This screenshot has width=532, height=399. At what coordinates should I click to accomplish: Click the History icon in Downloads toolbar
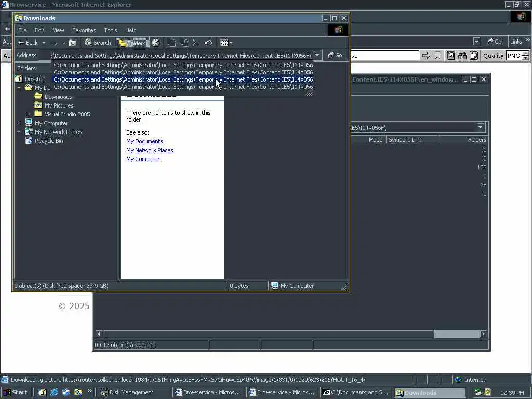[156, 43]
